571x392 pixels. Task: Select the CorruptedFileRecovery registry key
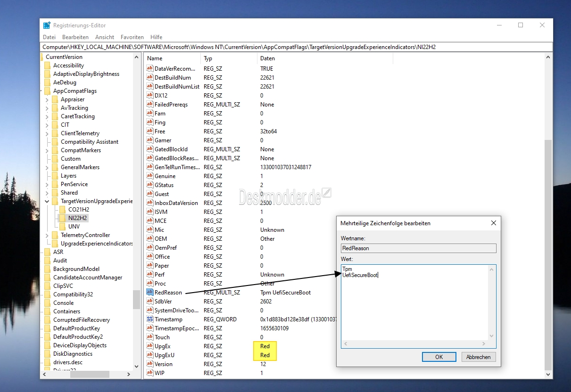(82, 320)
